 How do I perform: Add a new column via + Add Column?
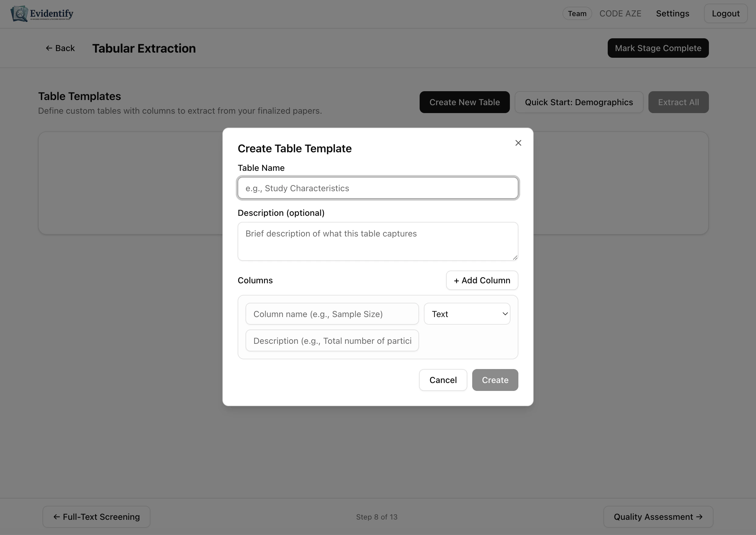tap(482, 280)
